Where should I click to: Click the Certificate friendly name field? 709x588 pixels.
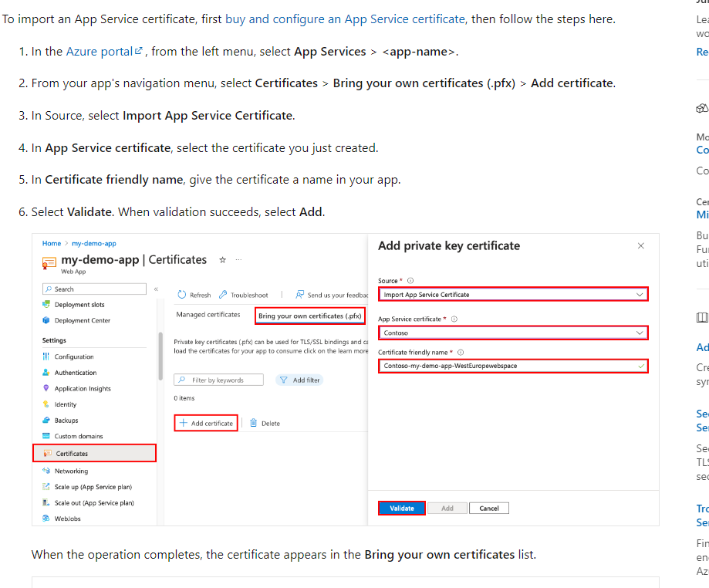(513, 366)
